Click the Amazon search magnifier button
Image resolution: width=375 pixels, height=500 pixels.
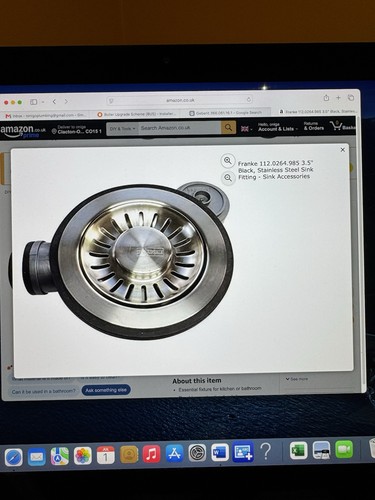(x=228, y=127)
